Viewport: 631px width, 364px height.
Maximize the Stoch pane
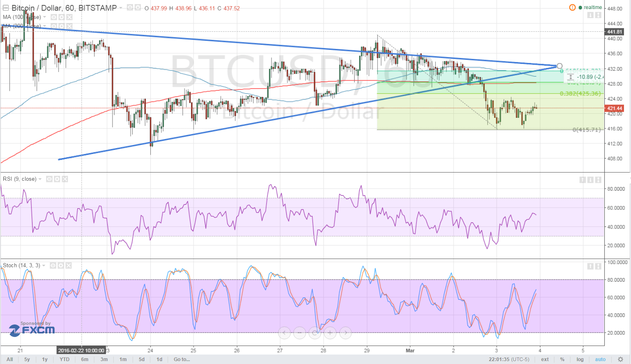pyautogui.click(x=598, y=266)
